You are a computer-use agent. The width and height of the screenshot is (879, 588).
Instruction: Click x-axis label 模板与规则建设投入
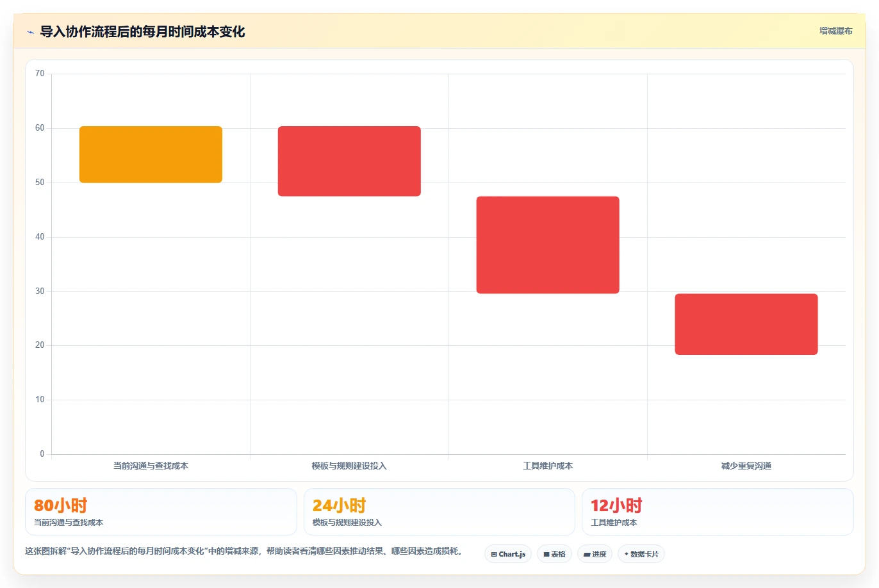coord(349,466)
